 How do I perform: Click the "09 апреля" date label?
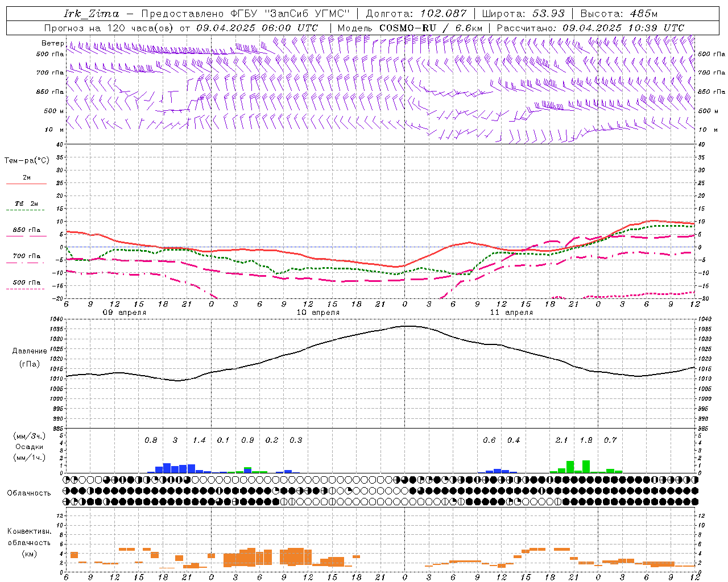[x=124, y=313]
